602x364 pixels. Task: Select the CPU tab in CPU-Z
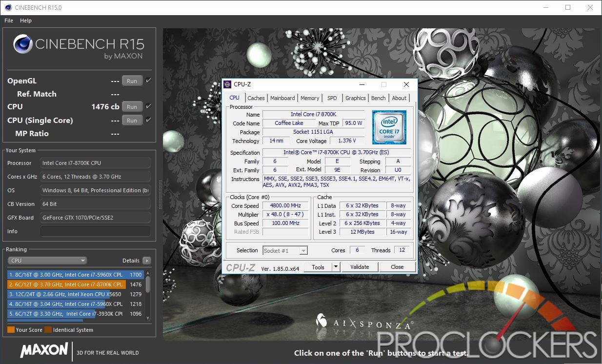pos(235,98)
